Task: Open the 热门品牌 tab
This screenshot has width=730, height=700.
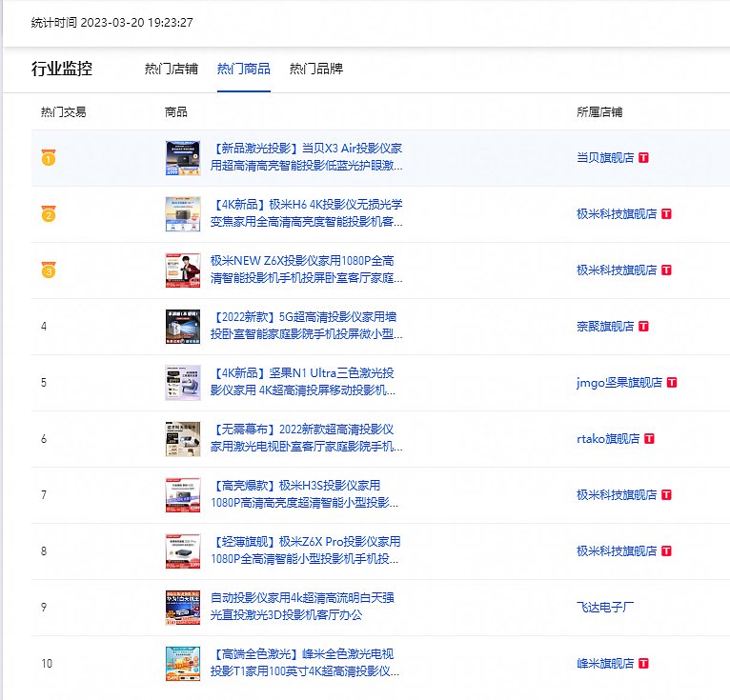Action: coord(316,69)
